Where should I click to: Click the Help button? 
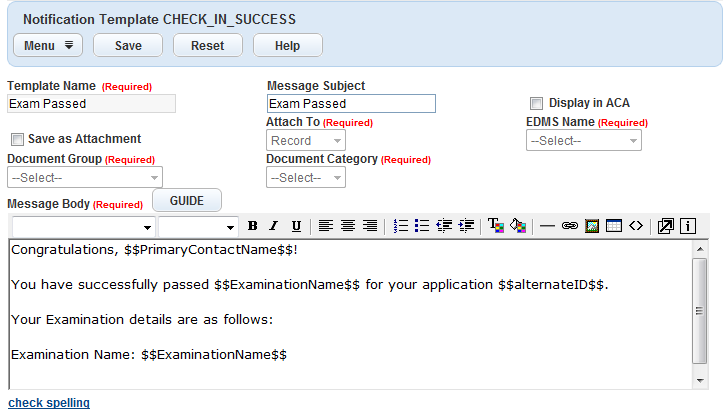[x=288, y=45]
